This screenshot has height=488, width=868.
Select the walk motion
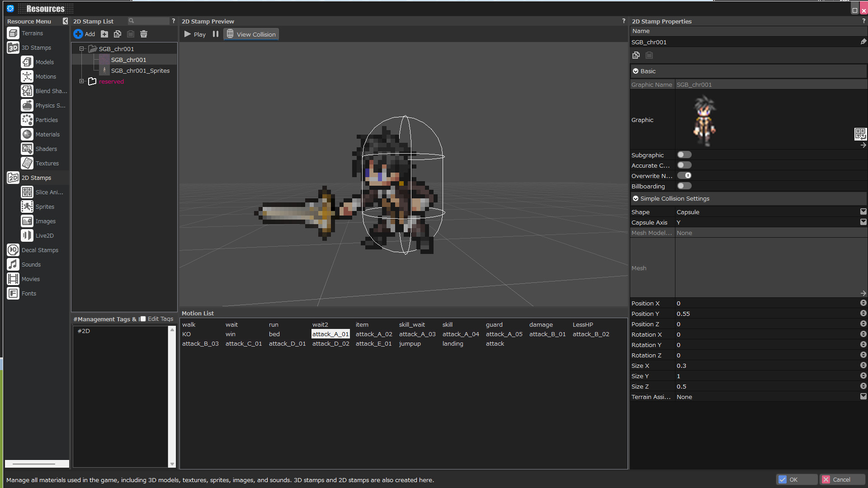click(189, 325)
